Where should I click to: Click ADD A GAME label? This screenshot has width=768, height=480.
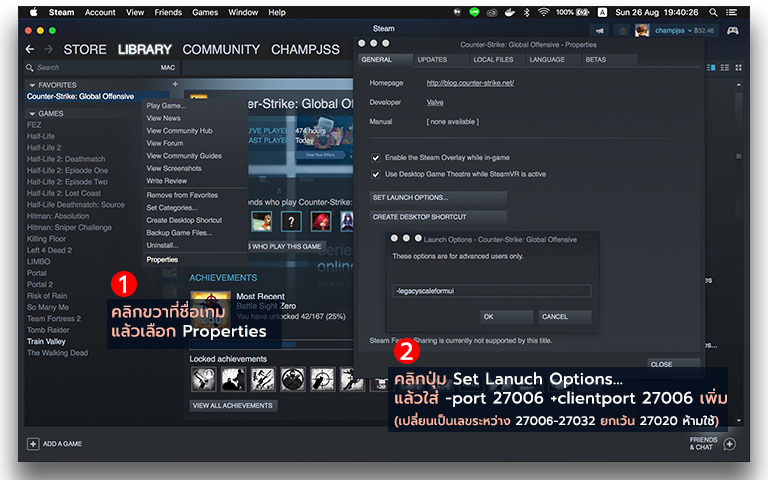click(x=62, y=444)
